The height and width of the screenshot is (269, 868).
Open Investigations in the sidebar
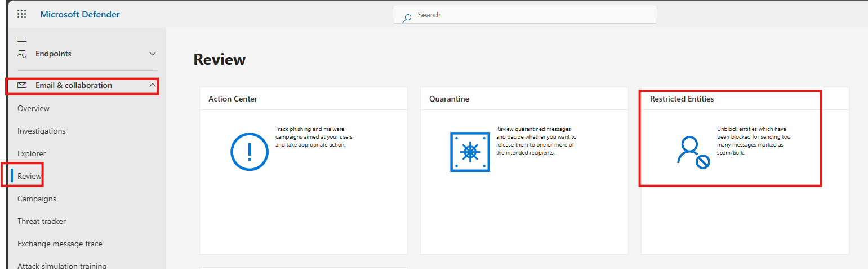pyautogui.click(x=42, y=131)
